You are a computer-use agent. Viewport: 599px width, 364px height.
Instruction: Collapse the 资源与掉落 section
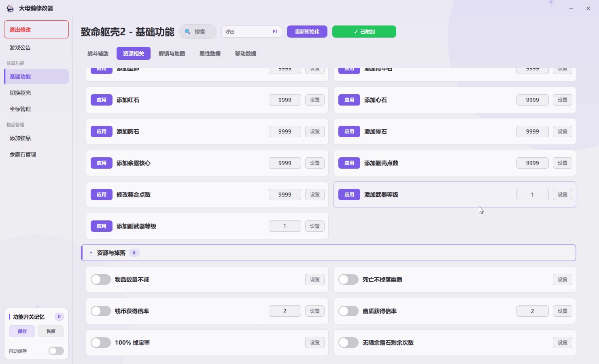click(328, 253)
